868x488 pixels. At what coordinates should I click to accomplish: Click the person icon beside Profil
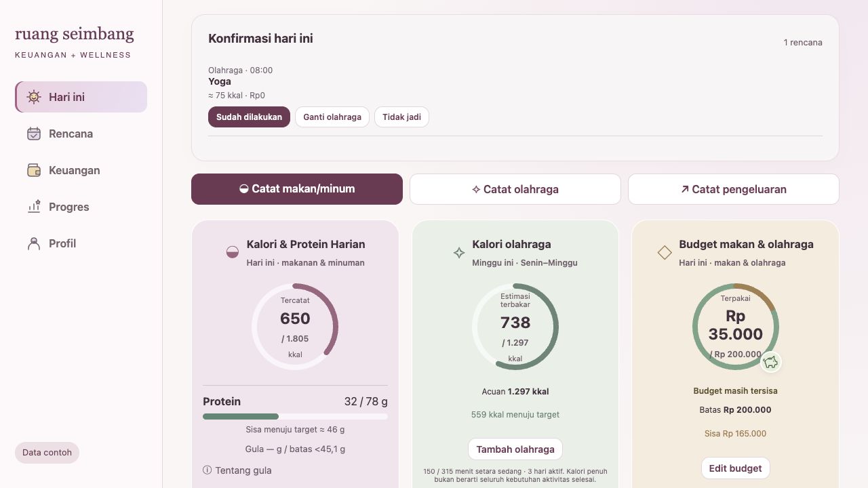[x=34, y=243]
